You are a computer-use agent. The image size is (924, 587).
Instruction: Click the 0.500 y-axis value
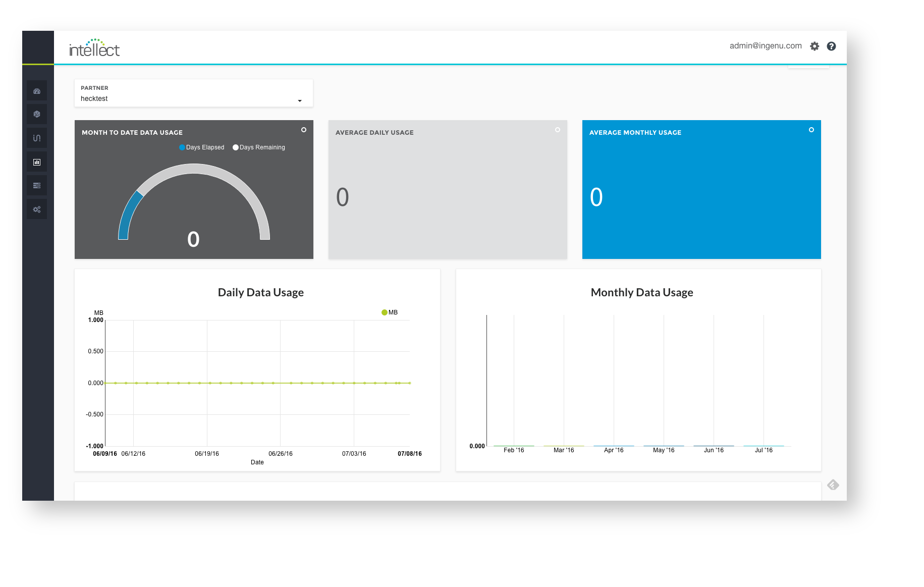(x=95, y=351)
